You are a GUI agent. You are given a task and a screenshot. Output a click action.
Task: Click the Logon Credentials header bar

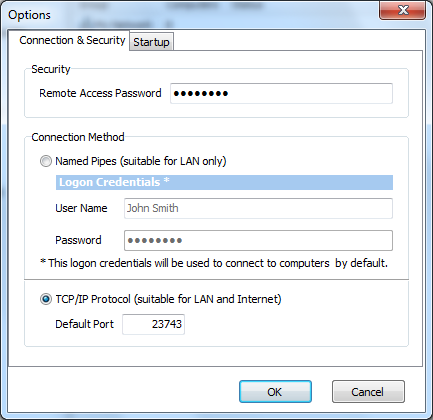(x=224, y=182)
